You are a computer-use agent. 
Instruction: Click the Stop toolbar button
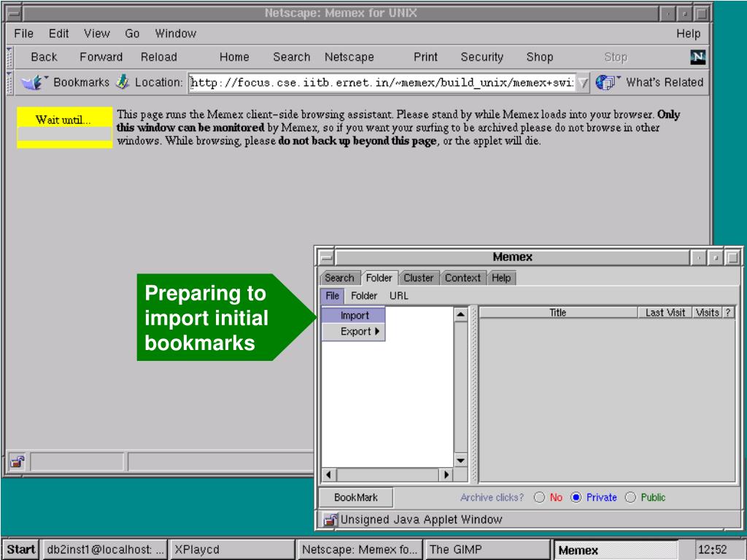pos(616,57)
